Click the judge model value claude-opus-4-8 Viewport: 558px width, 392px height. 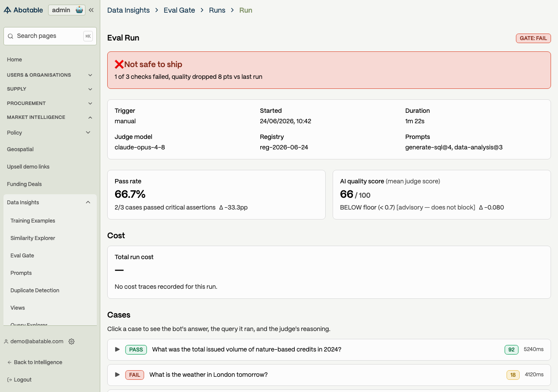139,147
